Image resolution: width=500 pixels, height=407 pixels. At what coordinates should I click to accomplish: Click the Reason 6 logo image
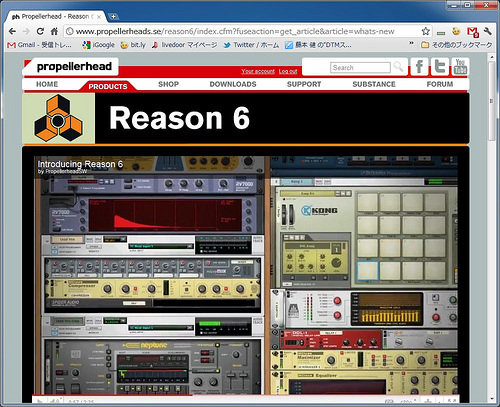tap(59, 118)
